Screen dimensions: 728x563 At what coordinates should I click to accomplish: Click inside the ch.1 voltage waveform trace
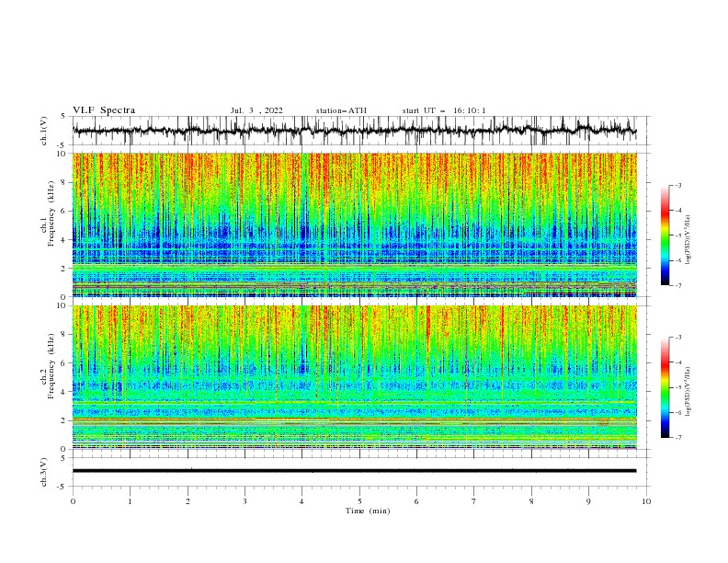[354, 131]
